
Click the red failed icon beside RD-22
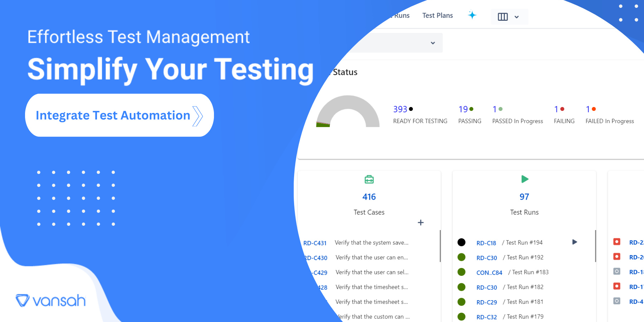tap(616, 242)
